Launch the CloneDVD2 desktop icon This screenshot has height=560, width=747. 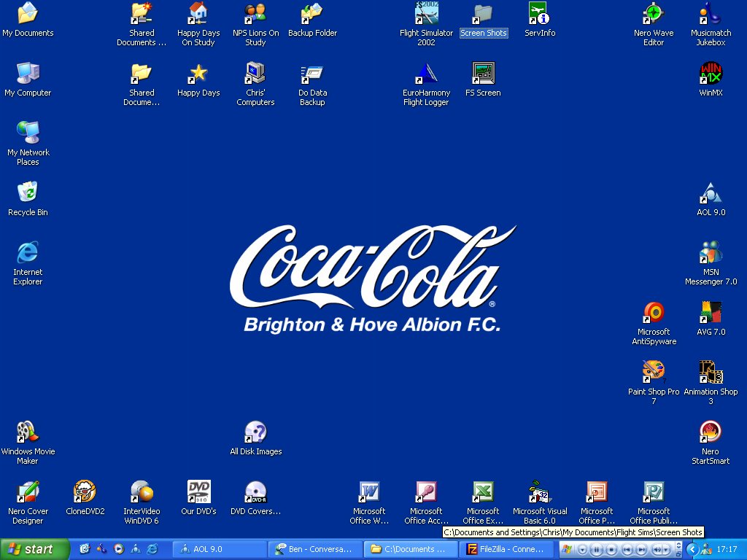point(85,498)
